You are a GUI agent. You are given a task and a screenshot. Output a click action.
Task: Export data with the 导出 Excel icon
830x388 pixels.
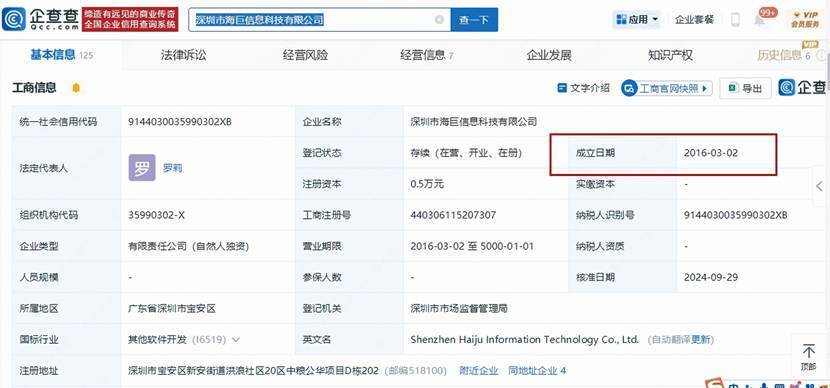733,88
